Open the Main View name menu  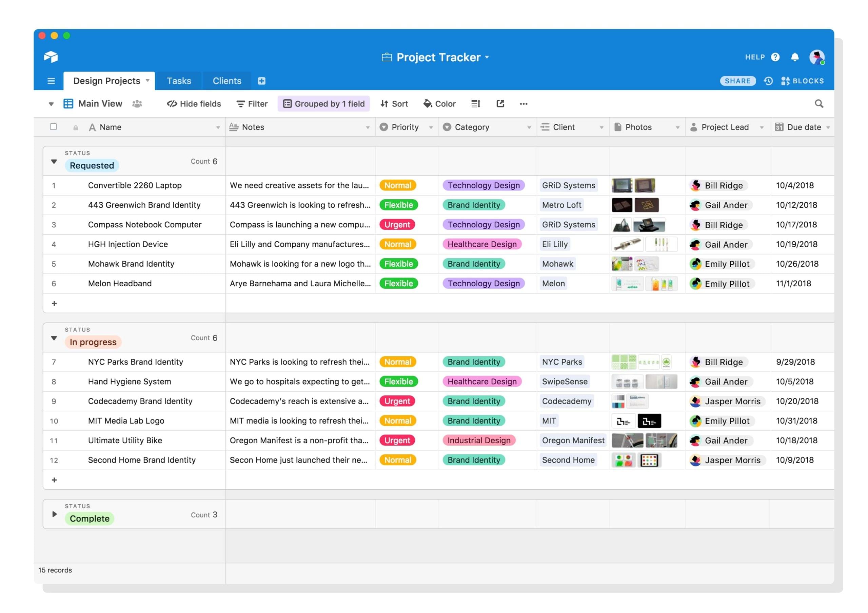pyautogui.click(x=100, y=104)
